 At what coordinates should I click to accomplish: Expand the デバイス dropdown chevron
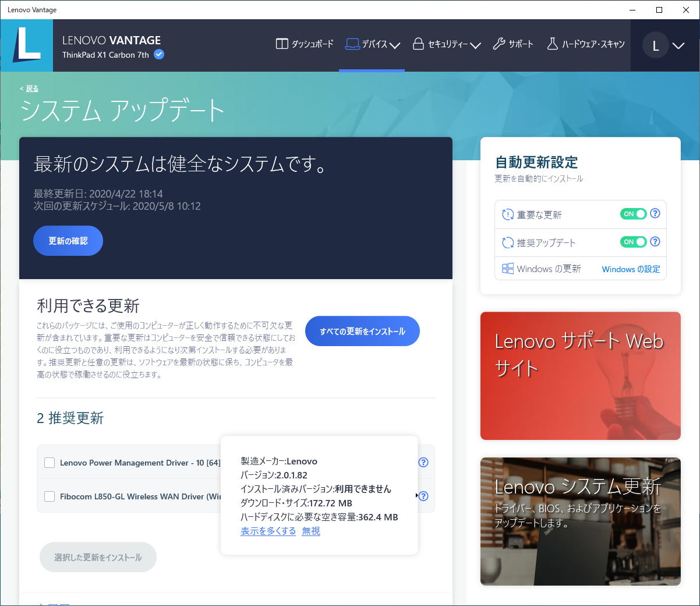click(395, 45)
